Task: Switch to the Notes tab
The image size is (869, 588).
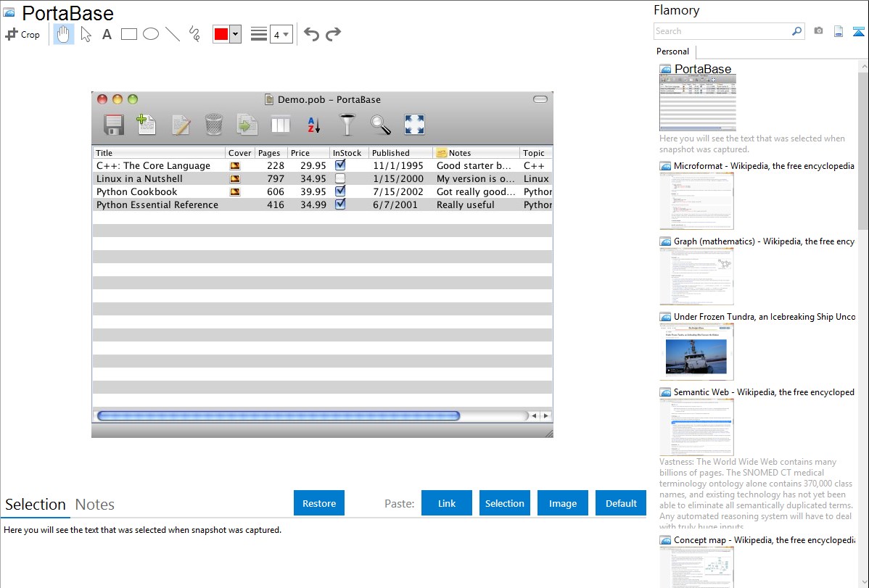Action: pyautogui.click(x=95, y=505)
